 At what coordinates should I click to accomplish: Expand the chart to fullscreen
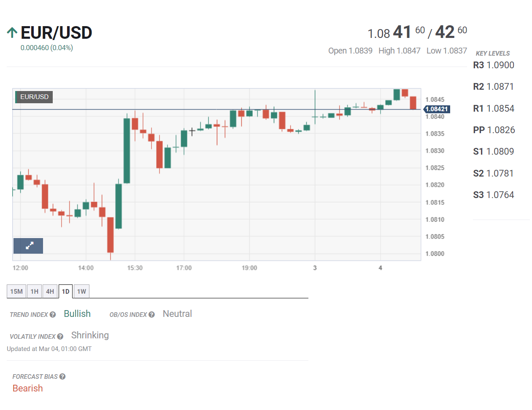(28, 246)
